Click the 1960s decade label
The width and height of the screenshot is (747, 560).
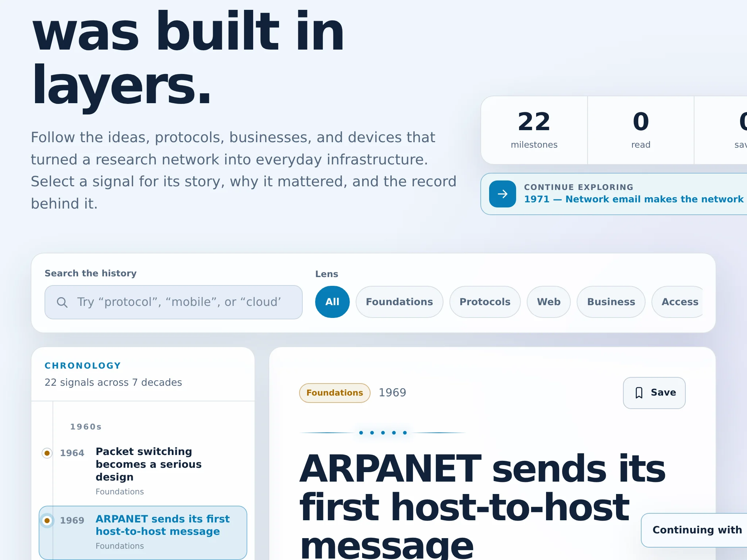point(86,427)
